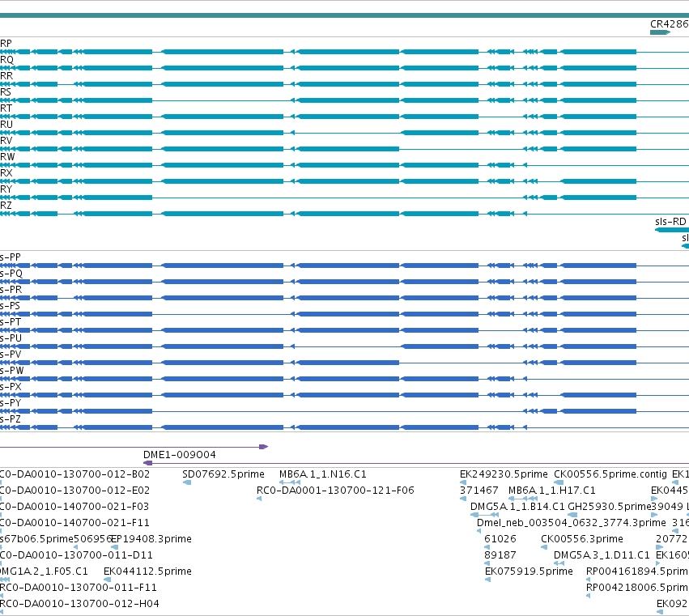Viewport: 689px width, 616px height.
Task: Select the C0-DA0010-130700-012-E02 label
Action: pos(74,491)
